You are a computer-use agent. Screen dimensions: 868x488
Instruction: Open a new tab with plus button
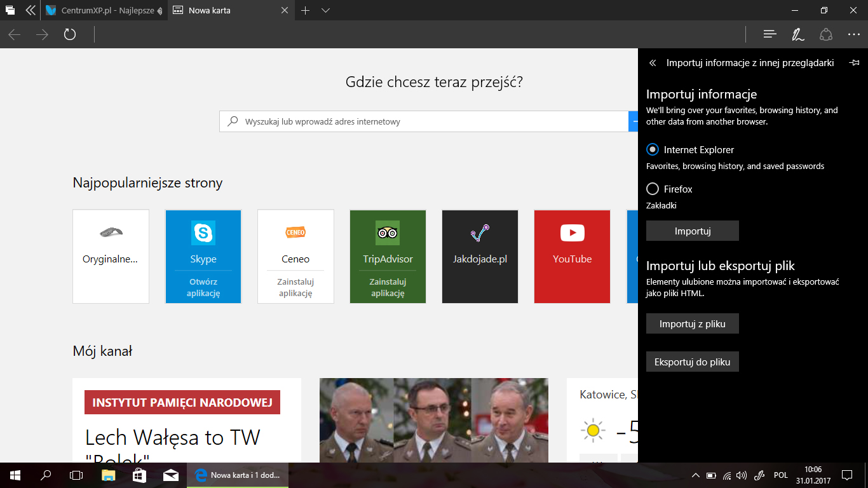tap(306, 10)
